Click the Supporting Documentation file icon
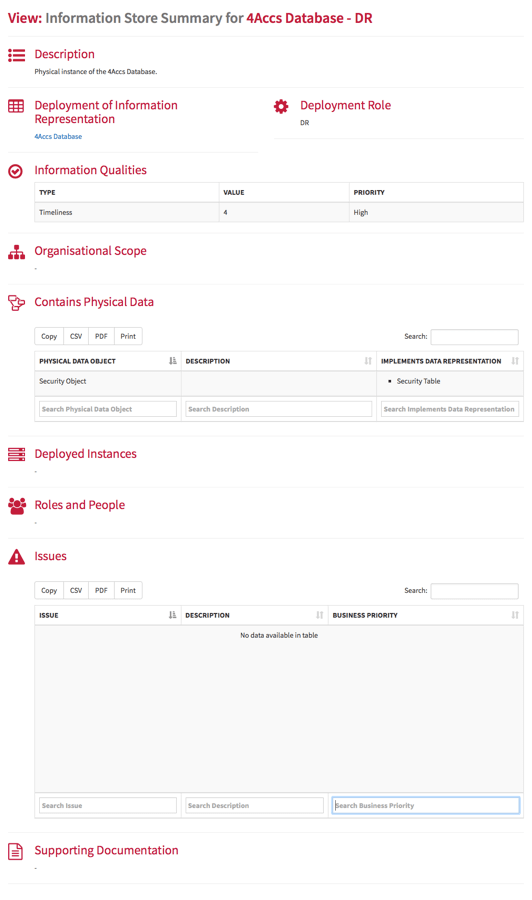The width and height of the screenshot is (532, 900). coord(15,851)
